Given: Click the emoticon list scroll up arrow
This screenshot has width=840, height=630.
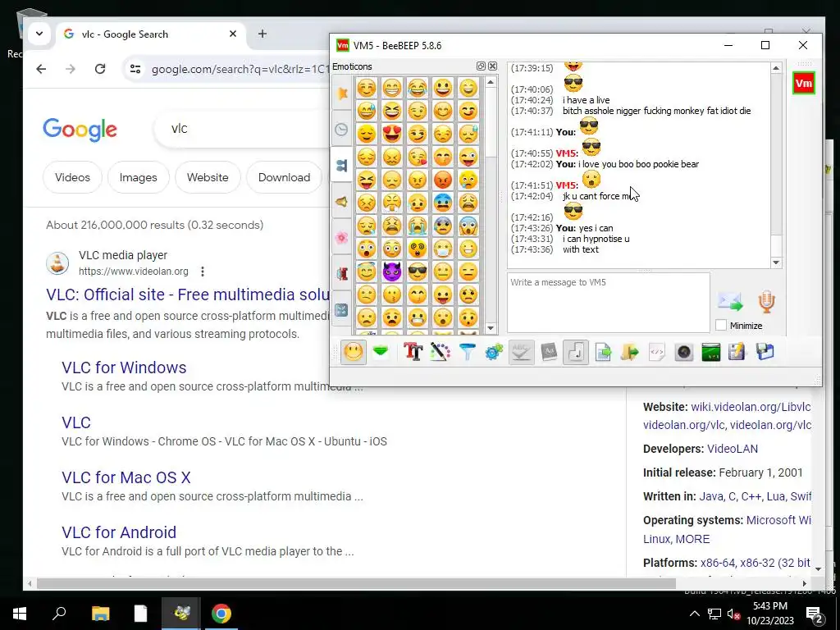Looking at the screenshot, I should coord(491,82).
